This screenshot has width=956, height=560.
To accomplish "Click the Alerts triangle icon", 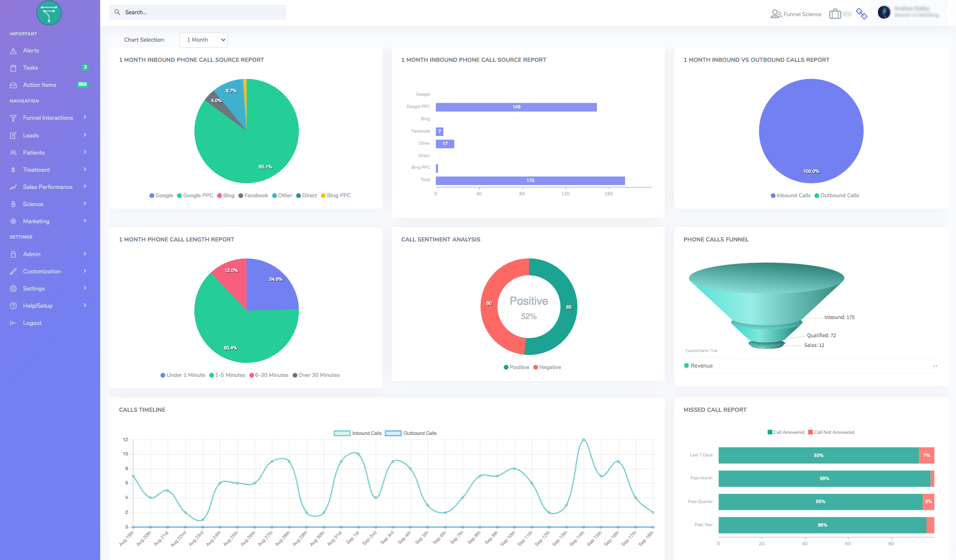I will [13, 51].
